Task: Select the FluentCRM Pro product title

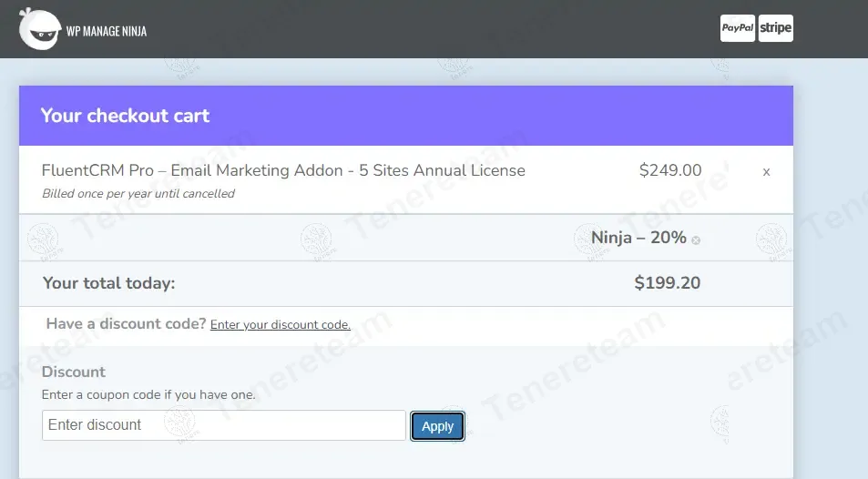Action: pos(283,170)
